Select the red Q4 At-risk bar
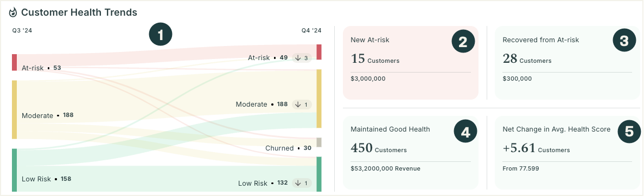This screenshot has width=644, height=196. pyautogui.click(x=318, y=52)
